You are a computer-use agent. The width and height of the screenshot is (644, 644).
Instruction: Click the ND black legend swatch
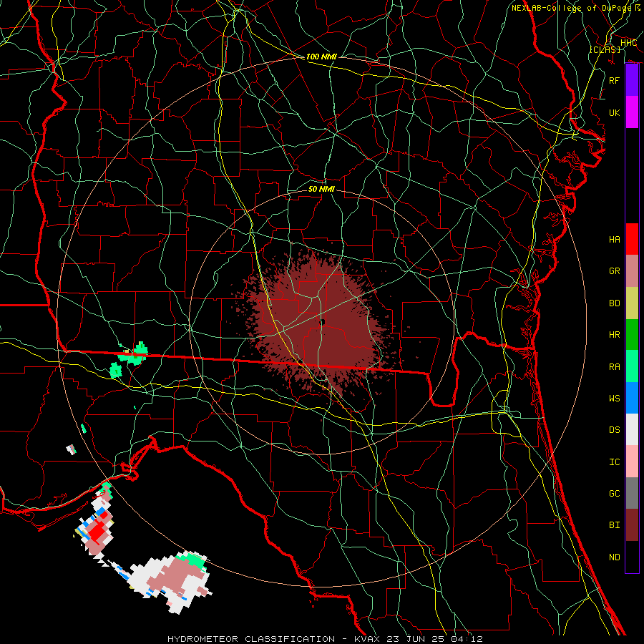click(x=632, y=557)
